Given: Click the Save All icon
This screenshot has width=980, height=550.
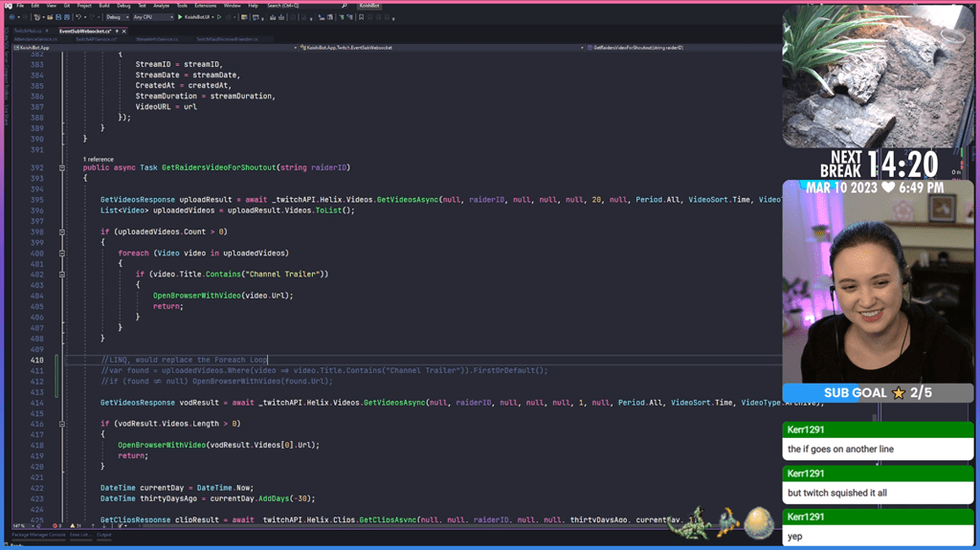Looking at the screenshot, I should coord(67,17).
